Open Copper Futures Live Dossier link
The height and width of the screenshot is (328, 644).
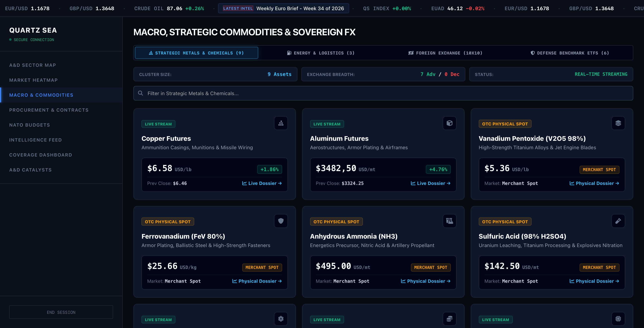[x=262, y=183]
